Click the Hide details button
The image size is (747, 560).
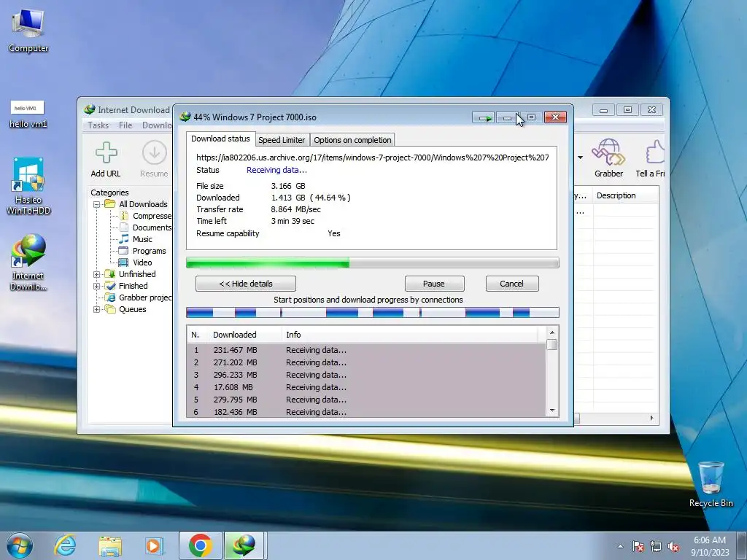click(246, 284)
